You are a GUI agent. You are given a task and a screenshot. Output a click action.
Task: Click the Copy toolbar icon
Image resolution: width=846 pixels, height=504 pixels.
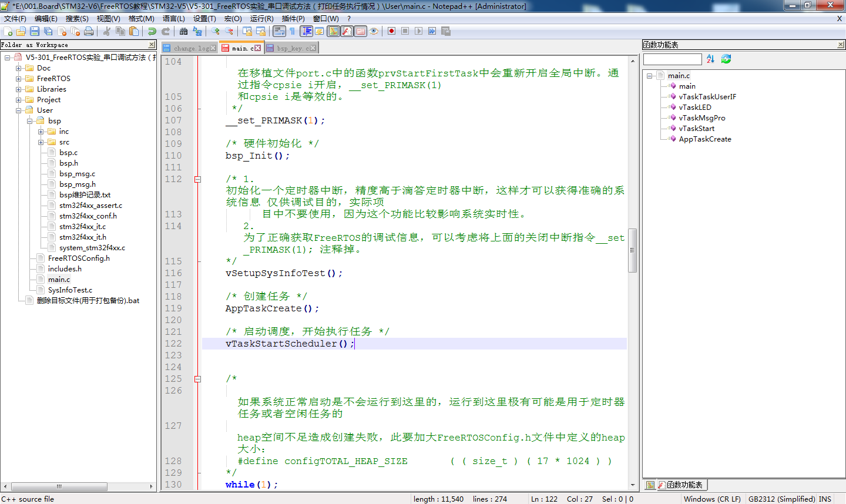coord(120,31)
